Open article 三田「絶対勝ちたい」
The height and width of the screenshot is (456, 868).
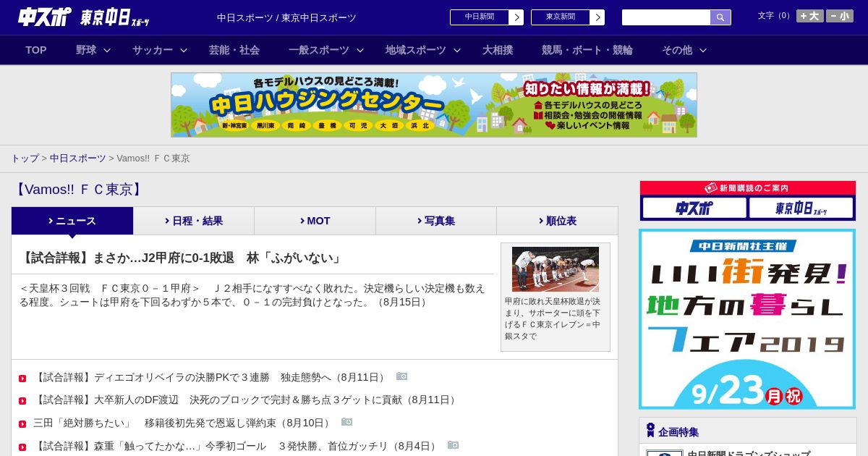[183, 423]
